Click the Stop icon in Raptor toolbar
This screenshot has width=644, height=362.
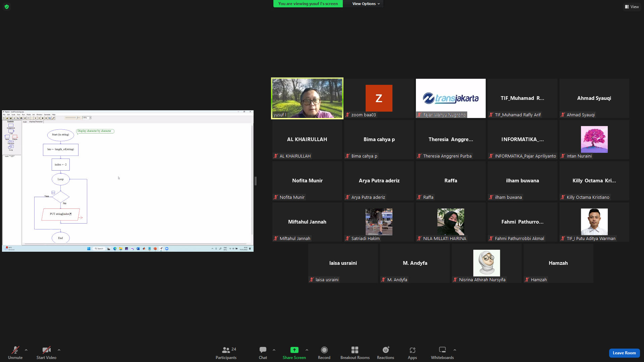point(43,118)
